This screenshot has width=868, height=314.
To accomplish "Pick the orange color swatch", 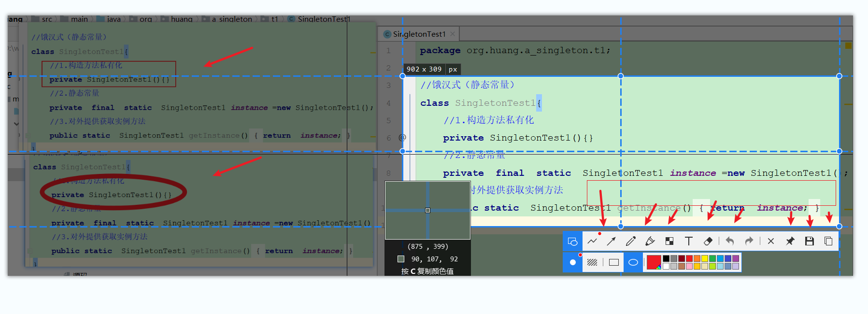I will [697, 258].
